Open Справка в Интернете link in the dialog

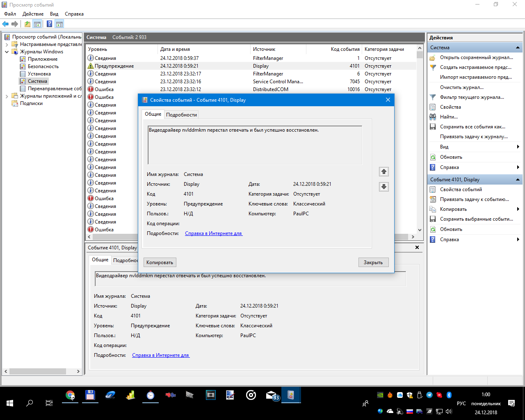click(213, 233)
